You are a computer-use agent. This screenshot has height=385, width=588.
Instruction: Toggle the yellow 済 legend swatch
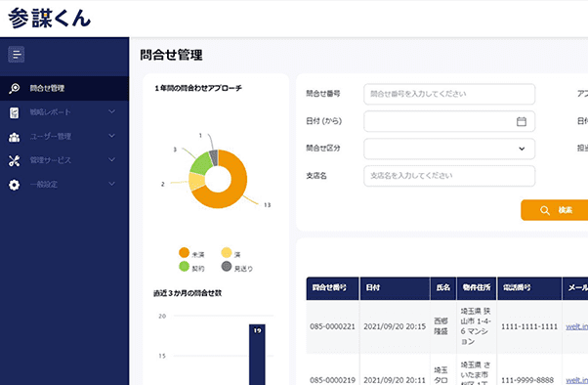227,252
